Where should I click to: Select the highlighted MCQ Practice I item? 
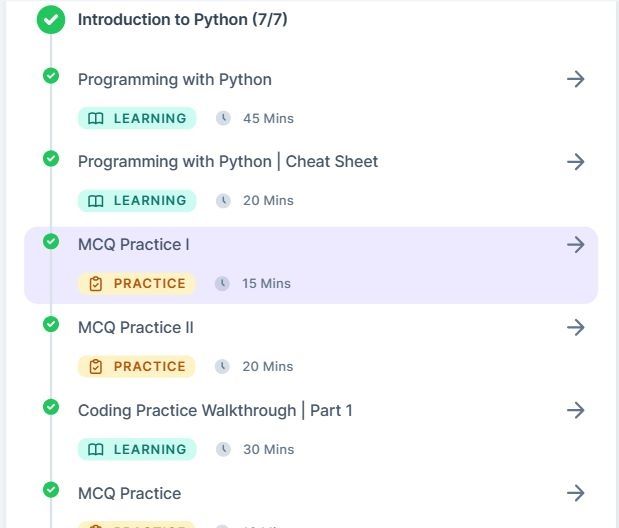point(311,265)
